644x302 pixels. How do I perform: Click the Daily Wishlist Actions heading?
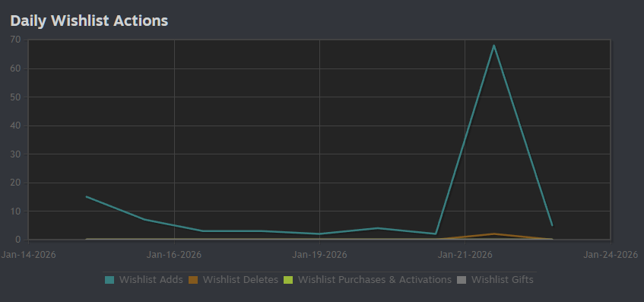(x=89, y=21)
